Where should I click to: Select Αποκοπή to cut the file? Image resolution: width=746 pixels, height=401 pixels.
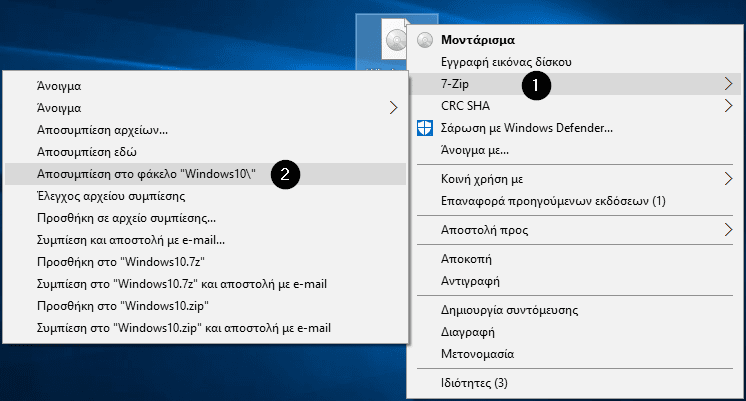573,259
